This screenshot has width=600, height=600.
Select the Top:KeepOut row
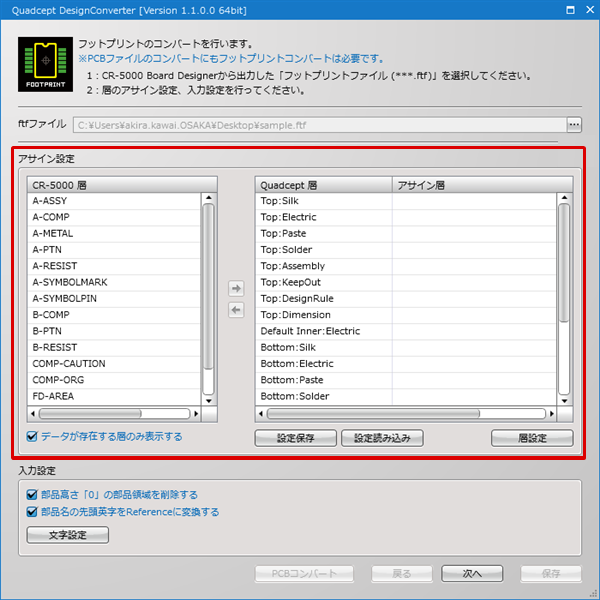[x=406, y=282]
